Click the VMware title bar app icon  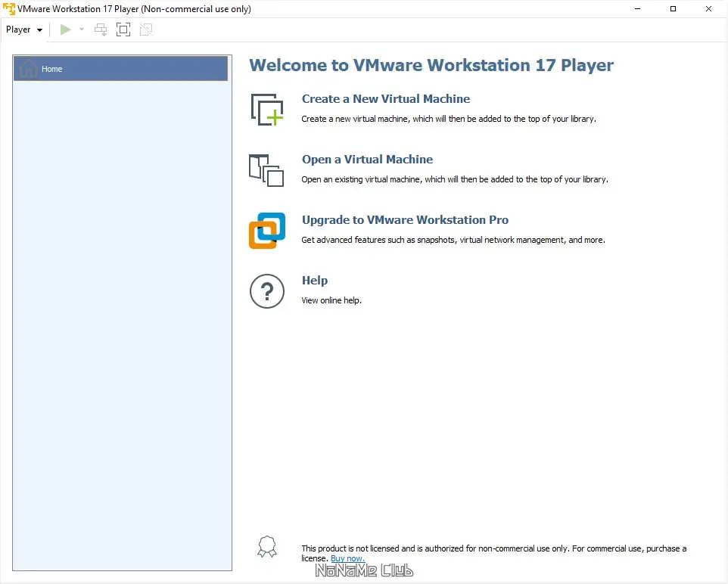point(9,9)
